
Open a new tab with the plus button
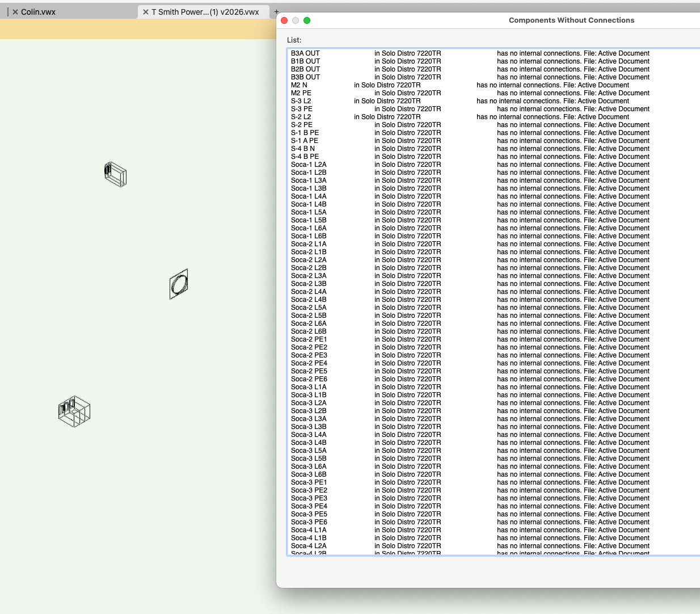click(276, 11)
